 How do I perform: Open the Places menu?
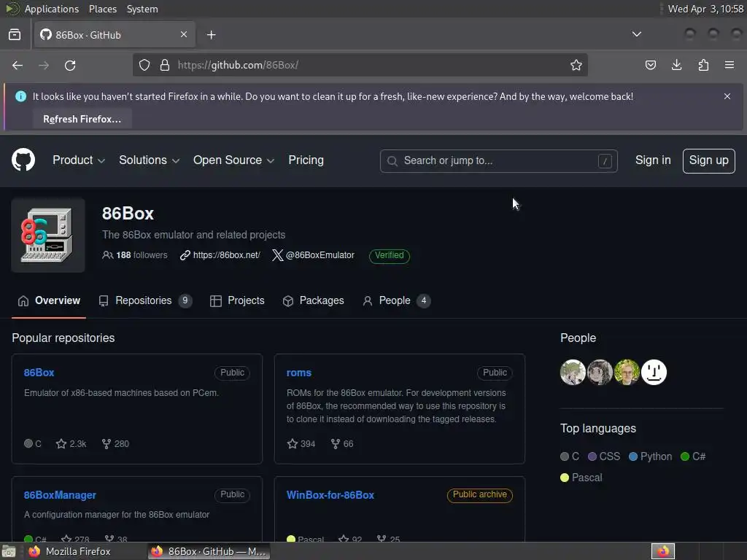(103, 9)
